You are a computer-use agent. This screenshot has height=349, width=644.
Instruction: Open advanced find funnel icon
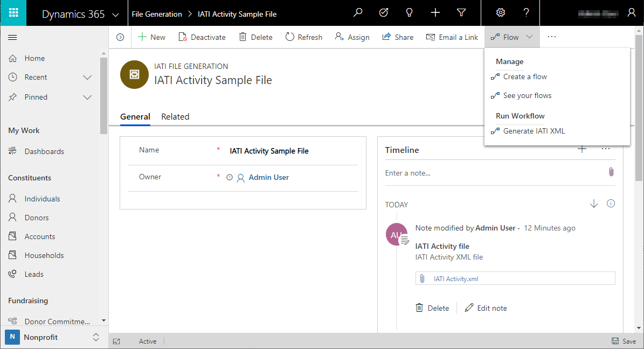pos(461,13)
